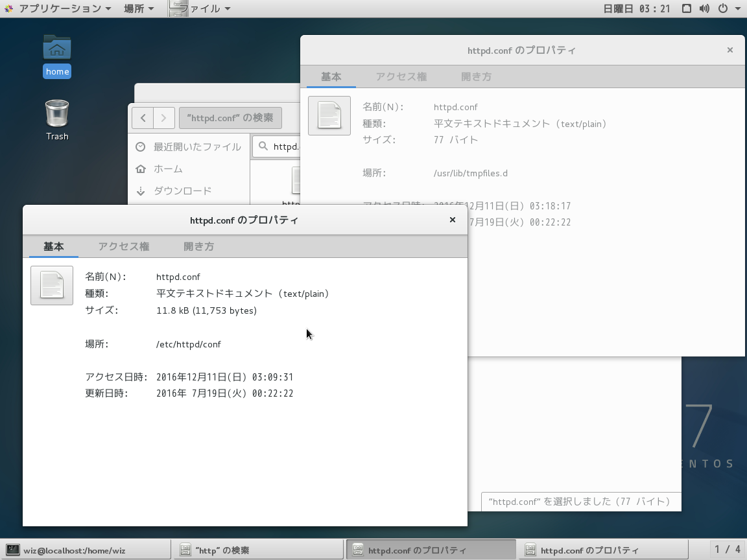This screenshot has width=747, height=560.
Task: Switch to Permissions tab in rear dialog
Action: [401, 76]
